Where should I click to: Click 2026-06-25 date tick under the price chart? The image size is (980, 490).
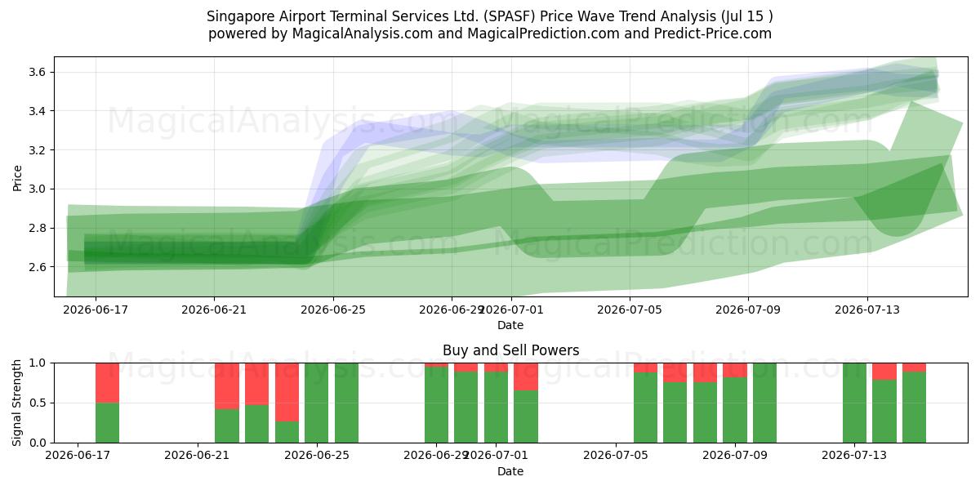[x=333, y=310]
